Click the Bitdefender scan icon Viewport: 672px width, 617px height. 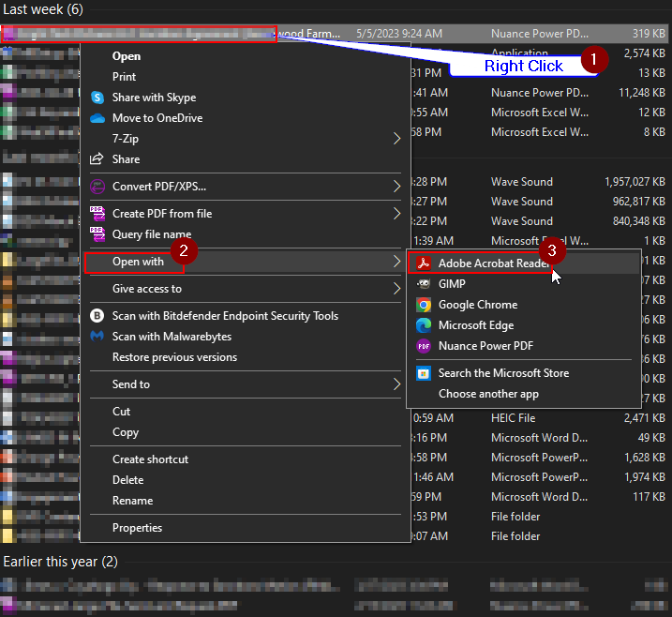coord(97,316)
